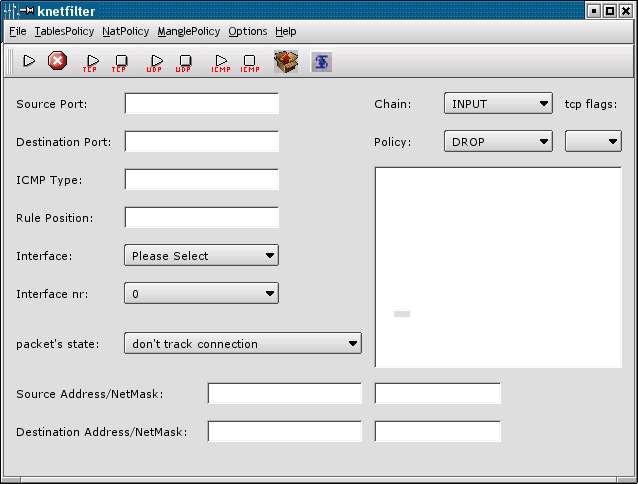Screen dimensions: 638x484
Task: Open the packet's state dropdown
Action: click(x=243, y=343)
